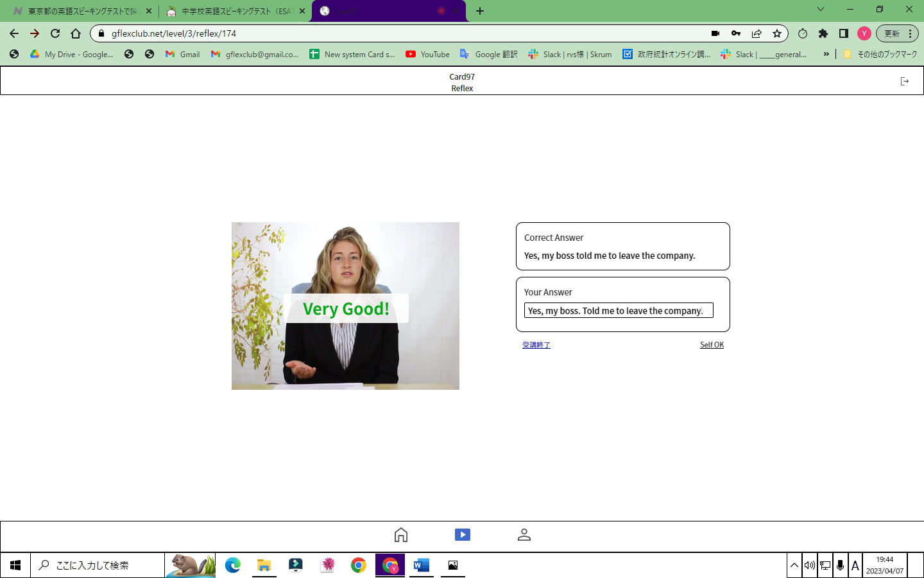This screenshot has width=924, height=578.
Task: Click the site lock icon in the address bar
Action: coord(101,33)
